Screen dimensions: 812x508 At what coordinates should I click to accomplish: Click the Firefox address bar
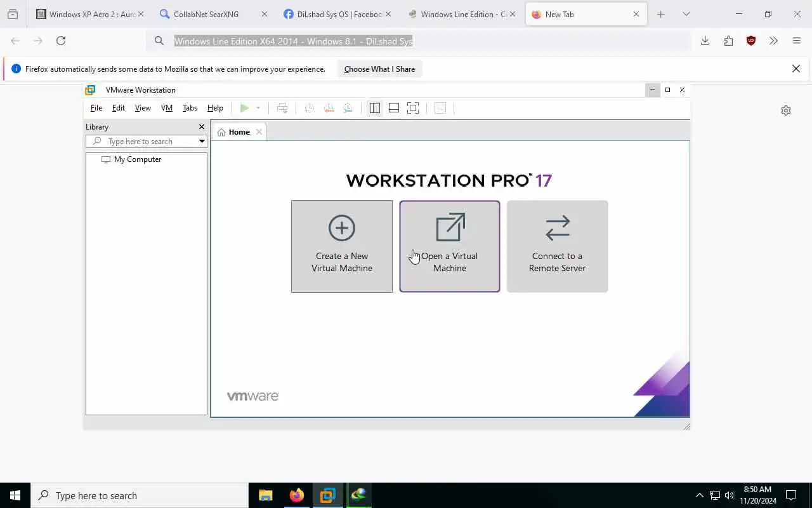[419, 41]
